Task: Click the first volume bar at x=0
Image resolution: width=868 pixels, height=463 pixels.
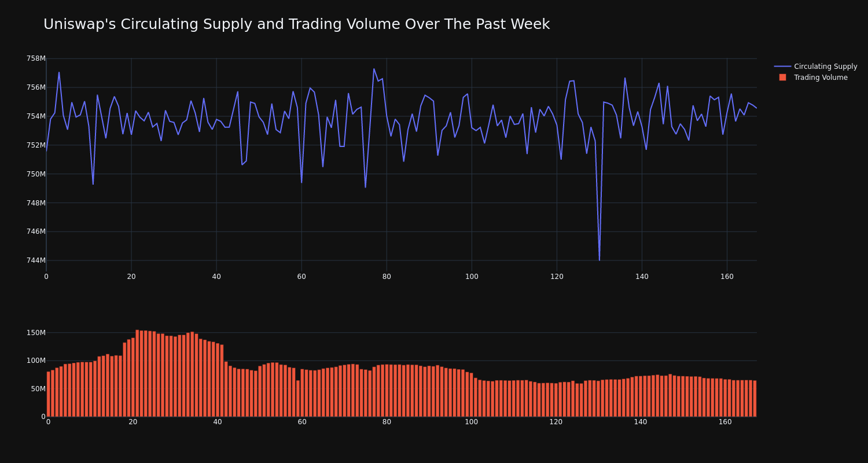Action: coord(48,394)
